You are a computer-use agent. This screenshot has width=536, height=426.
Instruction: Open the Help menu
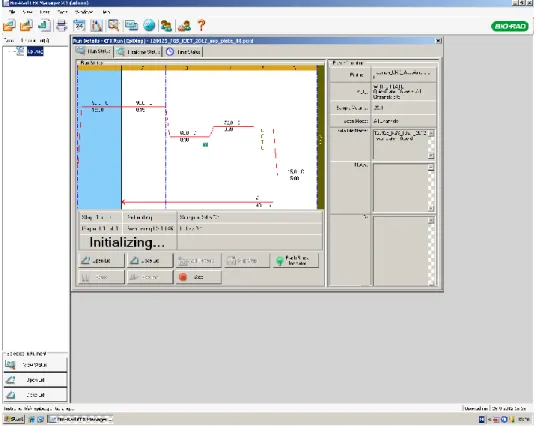pyautogui.click(x=106, y=12)
